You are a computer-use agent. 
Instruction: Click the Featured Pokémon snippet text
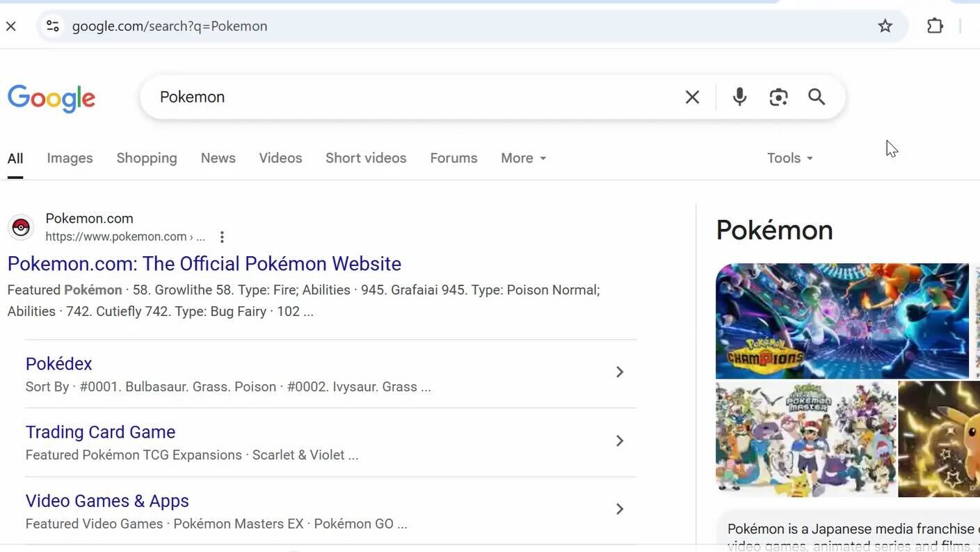[x=303, y=301]
